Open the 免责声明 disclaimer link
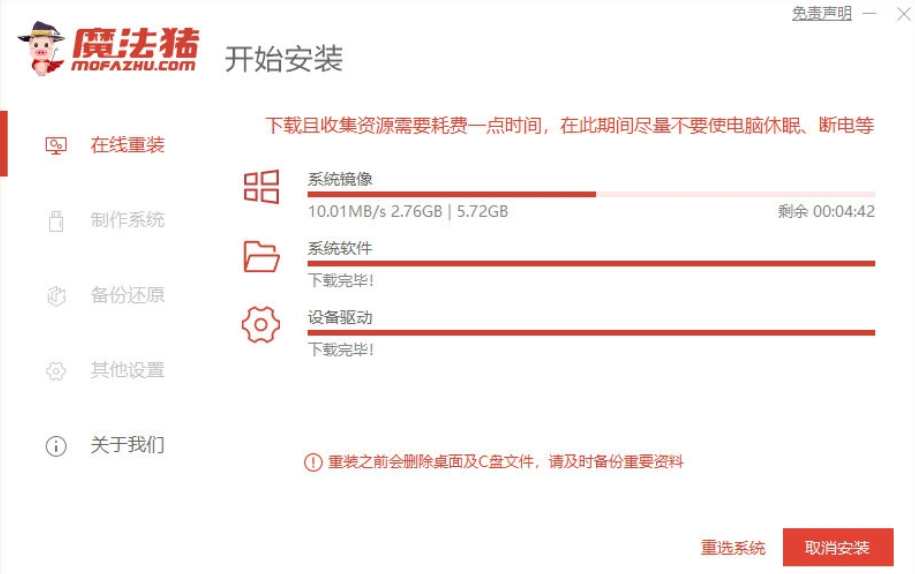 821,13
